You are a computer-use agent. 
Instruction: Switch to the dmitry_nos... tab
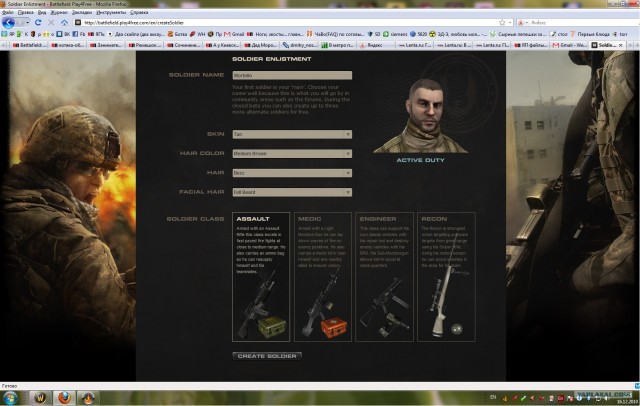coord(299,45)
